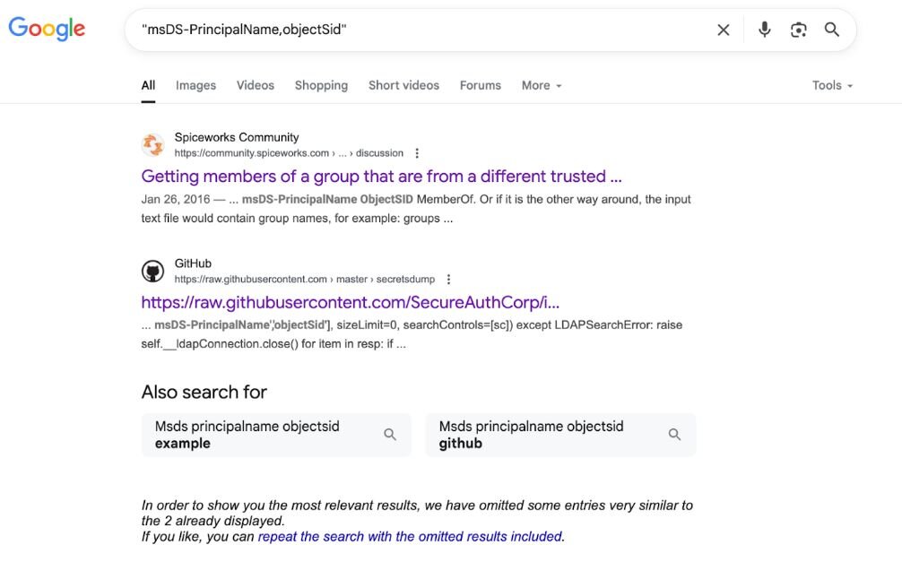Open the Spiceworks 'Getting members of a group' result
Screen dimensions: 902x588
[x=381, y=176]
